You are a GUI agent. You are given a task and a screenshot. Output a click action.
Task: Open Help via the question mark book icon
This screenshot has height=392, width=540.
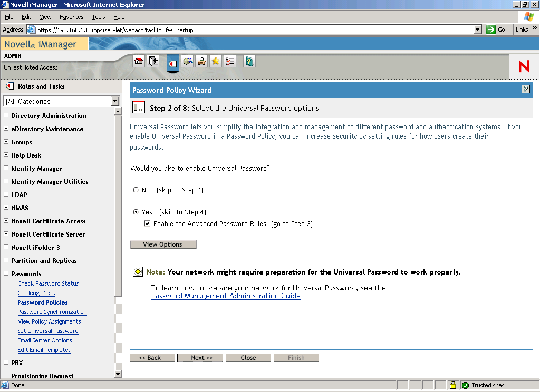point(248,61)
